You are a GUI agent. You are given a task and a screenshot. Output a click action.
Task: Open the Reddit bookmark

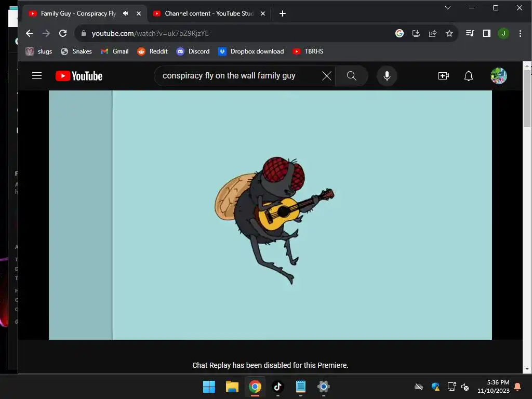152,51
